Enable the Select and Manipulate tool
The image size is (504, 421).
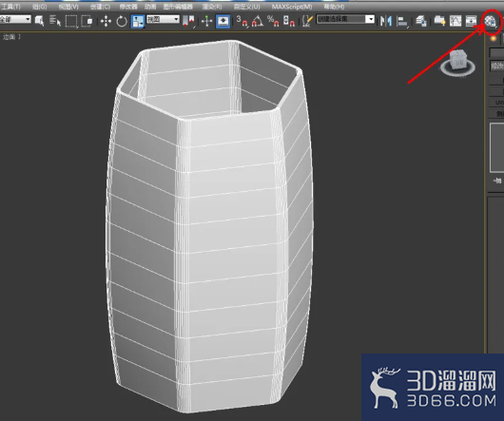206,22
